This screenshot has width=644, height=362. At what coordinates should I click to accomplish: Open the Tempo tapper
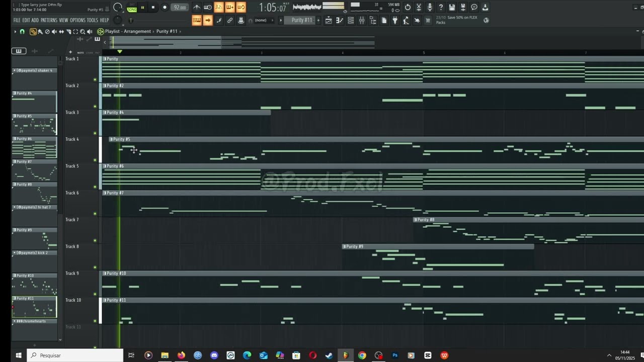coord(406,21)
